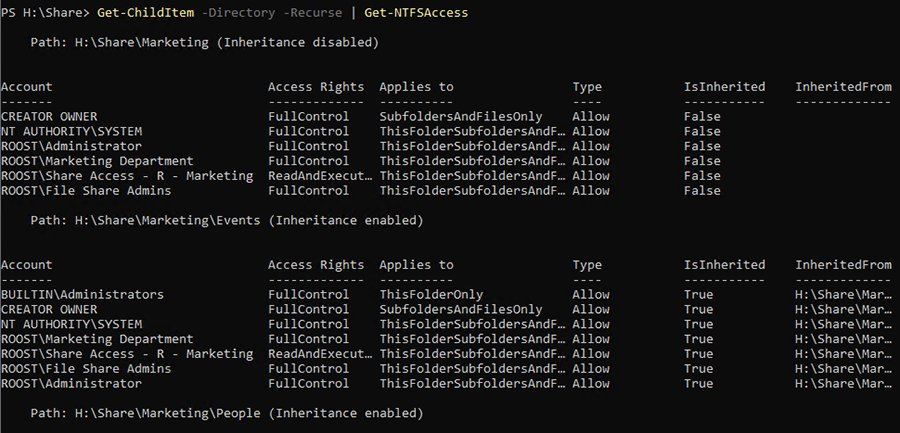Click the first InheritedFrom column header
The image size is (900, 433).
(x=843, y=87)
